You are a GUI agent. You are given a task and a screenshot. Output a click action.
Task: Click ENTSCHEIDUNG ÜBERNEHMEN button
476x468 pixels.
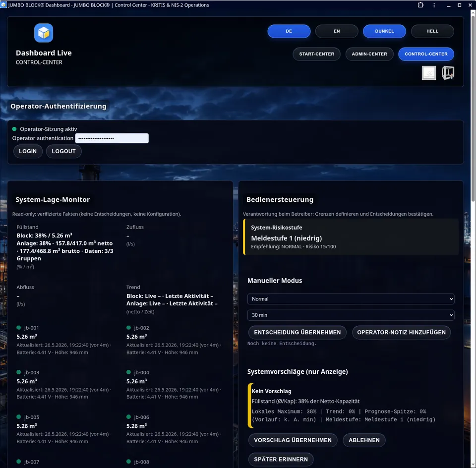click(x=297, y=332)
